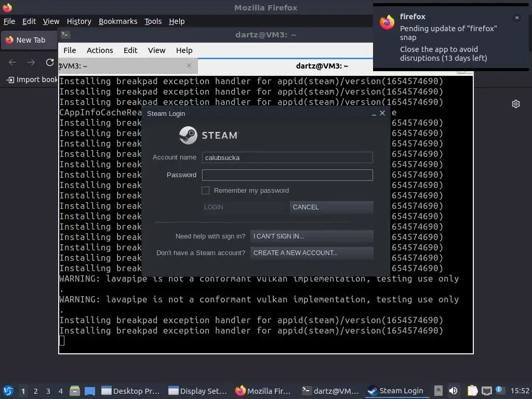Open the terminal File menu

pyautogui.click(x=70, y=50)
